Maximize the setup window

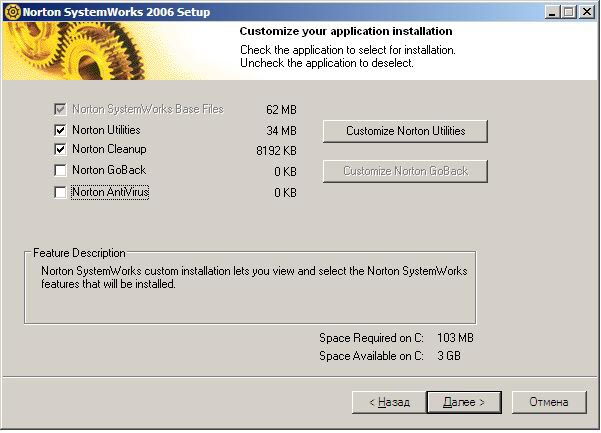point(569,12)
